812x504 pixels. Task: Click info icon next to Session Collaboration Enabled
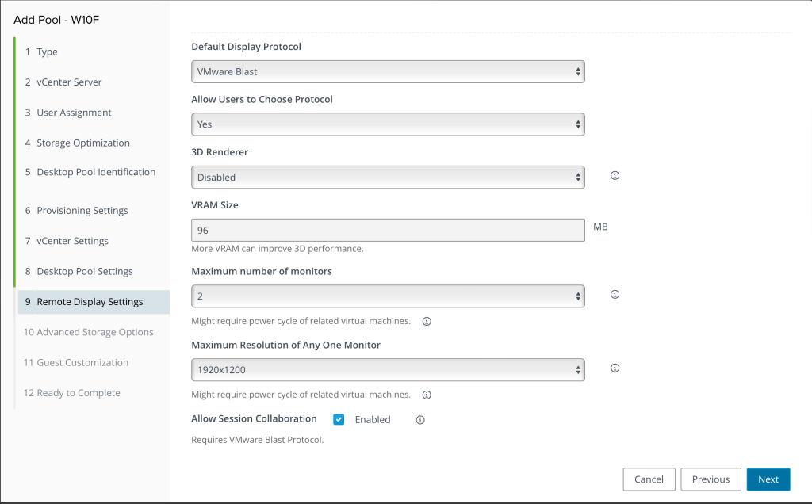420,419
